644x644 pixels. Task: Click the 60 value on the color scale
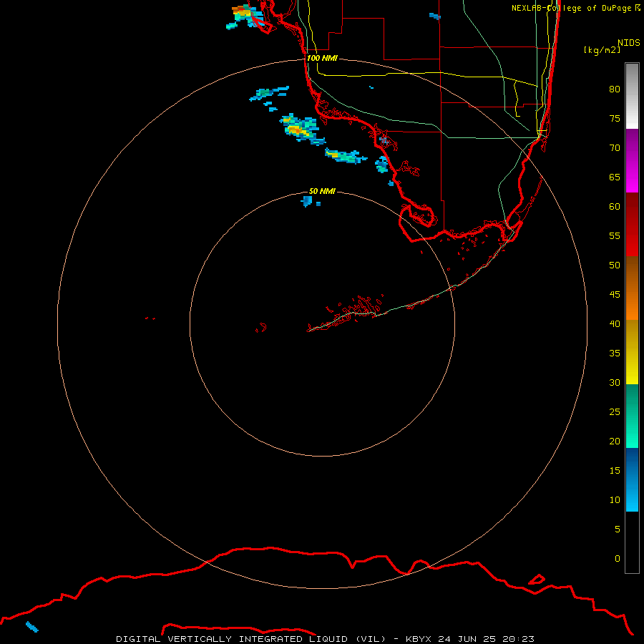(x=615, y=207)
